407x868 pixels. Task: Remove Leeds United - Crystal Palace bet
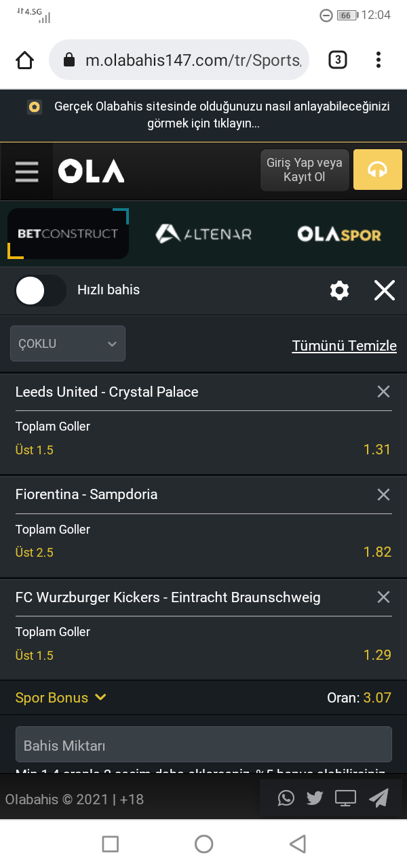pos(383,392)
